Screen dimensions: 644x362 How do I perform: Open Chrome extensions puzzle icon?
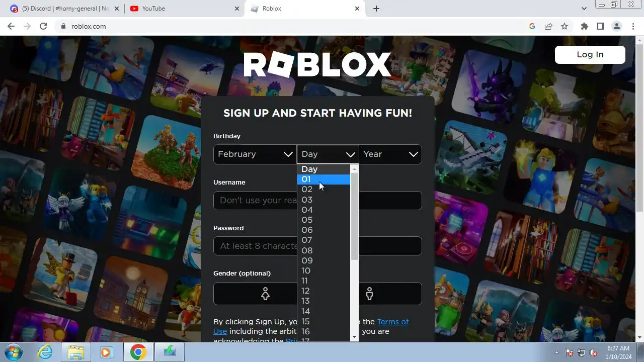584,26
